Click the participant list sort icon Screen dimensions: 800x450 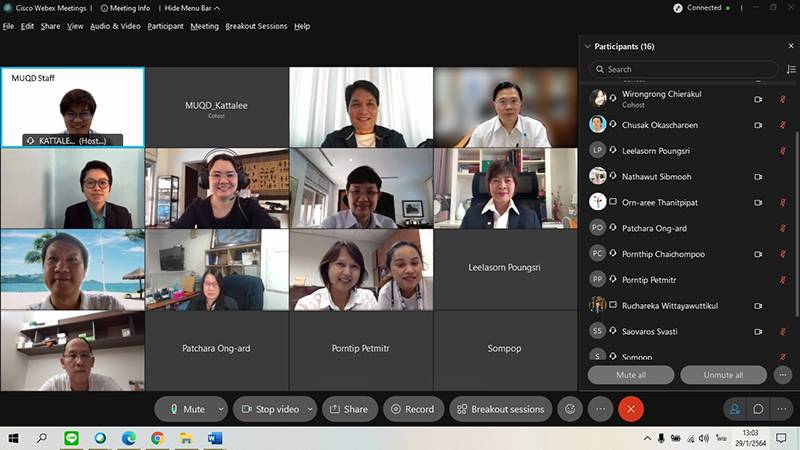point(791,69)
